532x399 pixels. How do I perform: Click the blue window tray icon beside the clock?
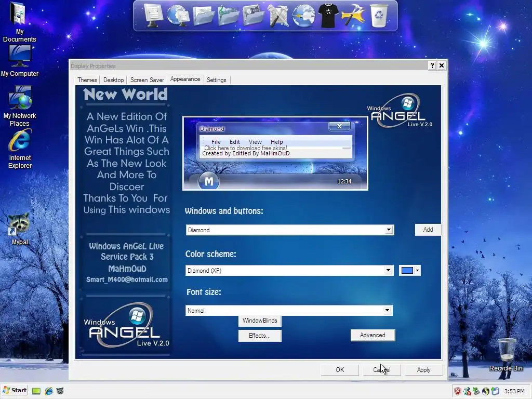click(495, 391)
